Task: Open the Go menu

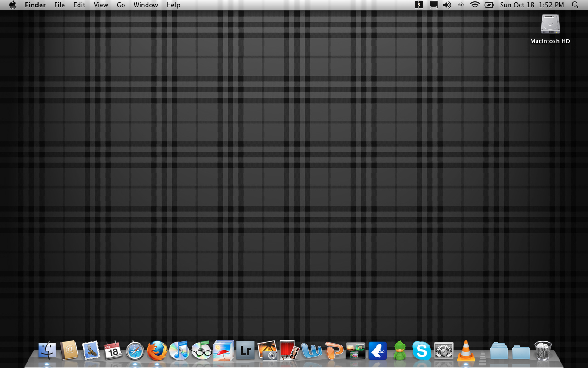Action: [121, 5]
